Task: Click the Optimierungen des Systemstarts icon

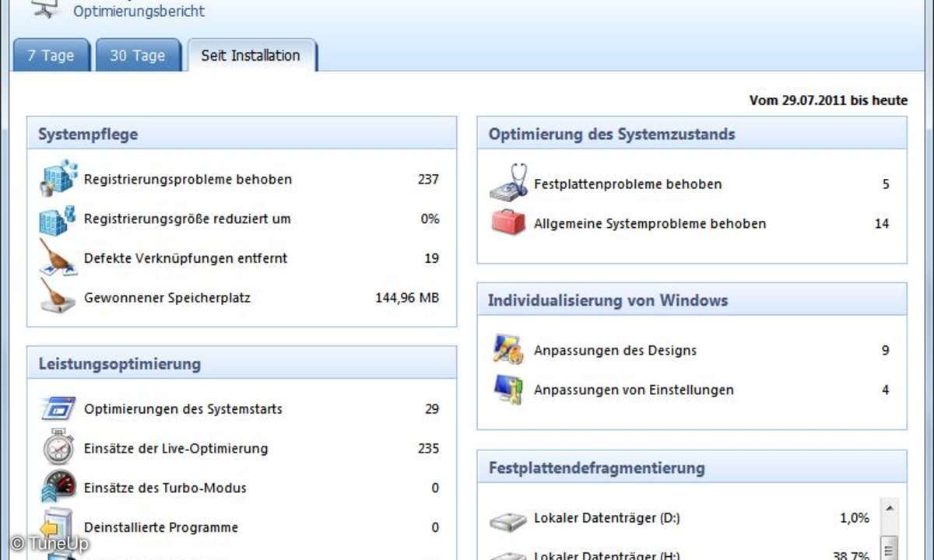Action: [x=58, y=408]
